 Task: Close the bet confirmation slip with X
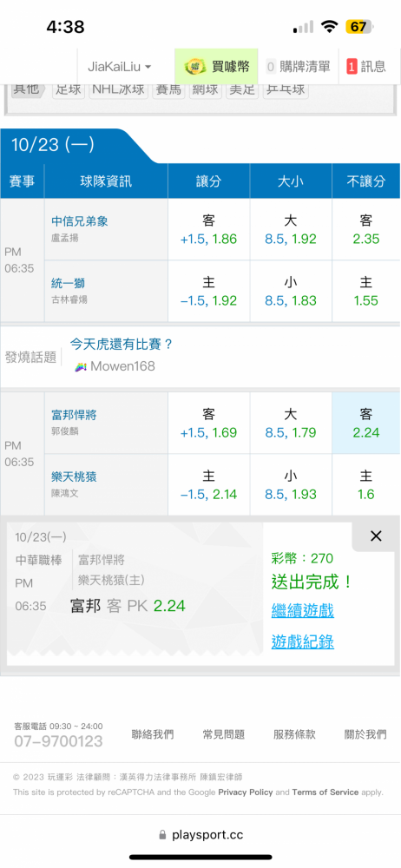pos(376,536)
